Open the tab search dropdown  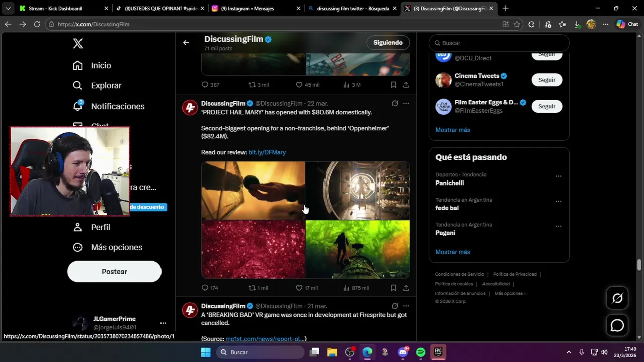coord(8,8)
